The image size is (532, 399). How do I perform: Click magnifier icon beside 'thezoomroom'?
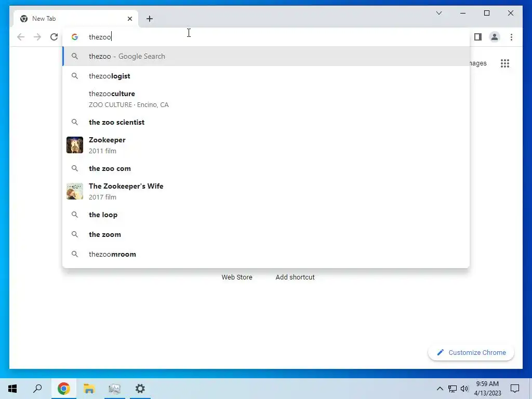tap(75, 254)
